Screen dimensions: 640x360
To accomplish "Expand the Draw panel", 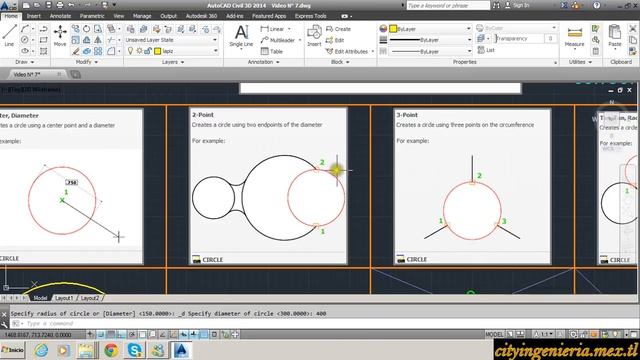I will [24, 62].
